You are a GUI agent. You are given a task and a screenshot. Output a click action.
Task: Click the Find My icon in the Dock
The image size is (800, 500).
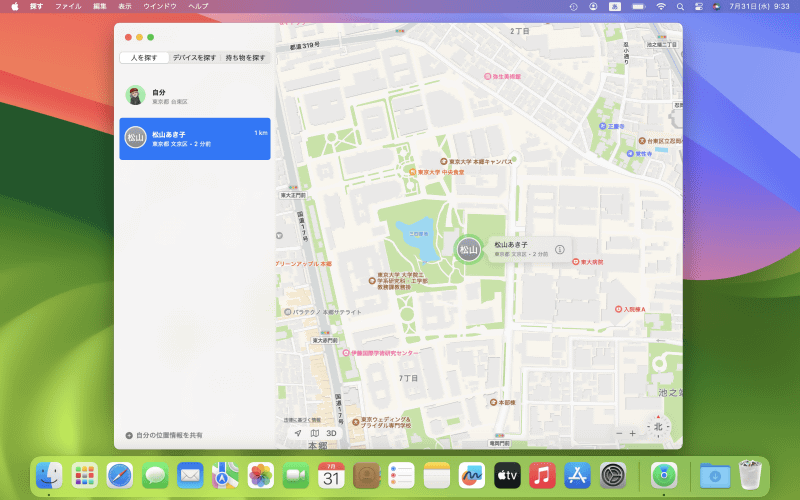(664, 476)
